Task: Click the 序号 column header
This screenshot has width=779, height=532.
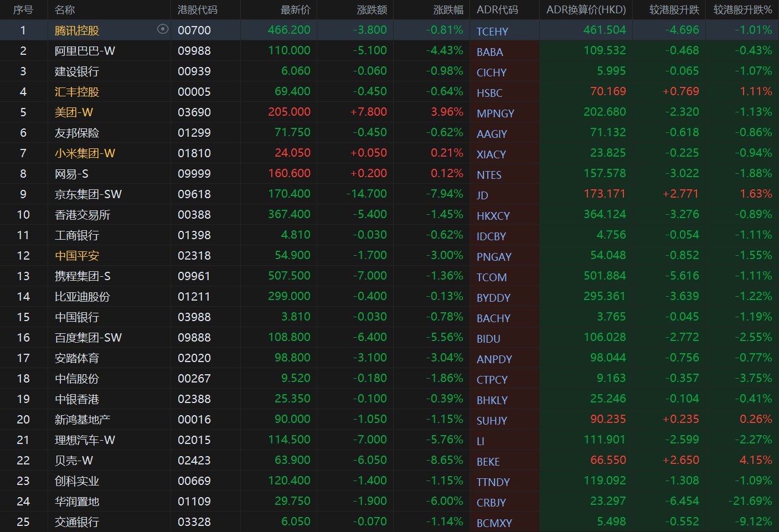Action: coord(23,10)
